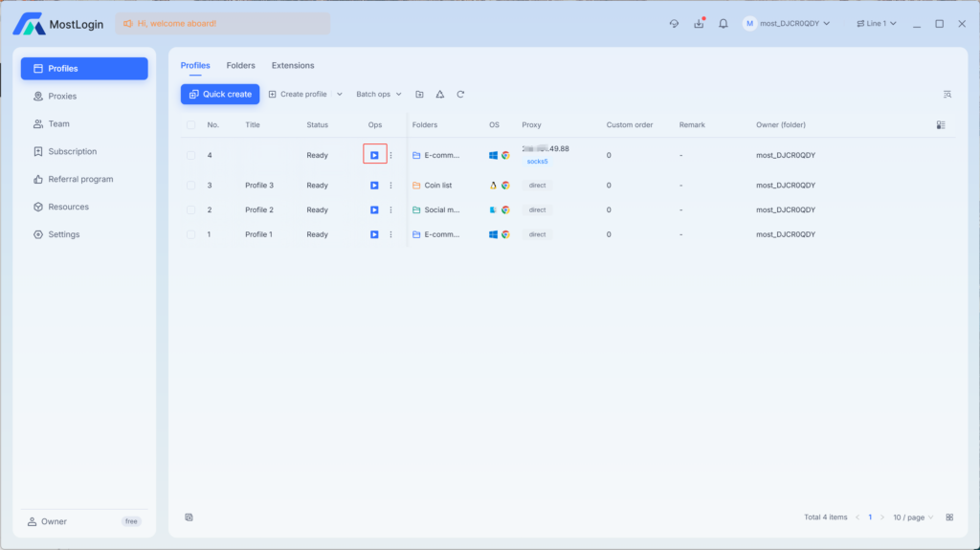This screenshot has height=550, width=980.
Task: Click the Quick create button
Action: tap(220, 95)
